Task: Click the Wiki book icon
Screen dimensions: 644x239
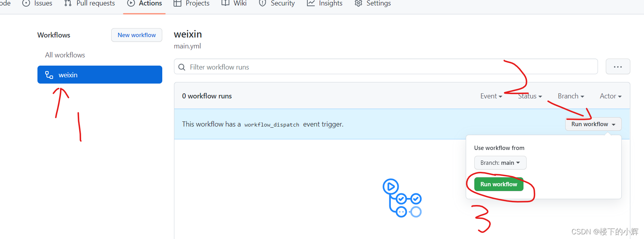Action: 225,3
